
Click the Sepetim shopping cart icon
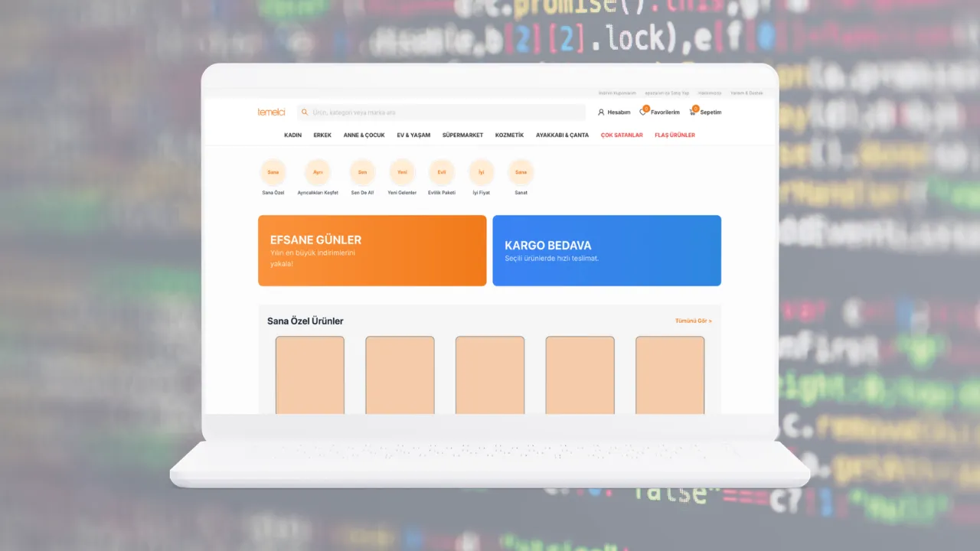tap(693, 112)
